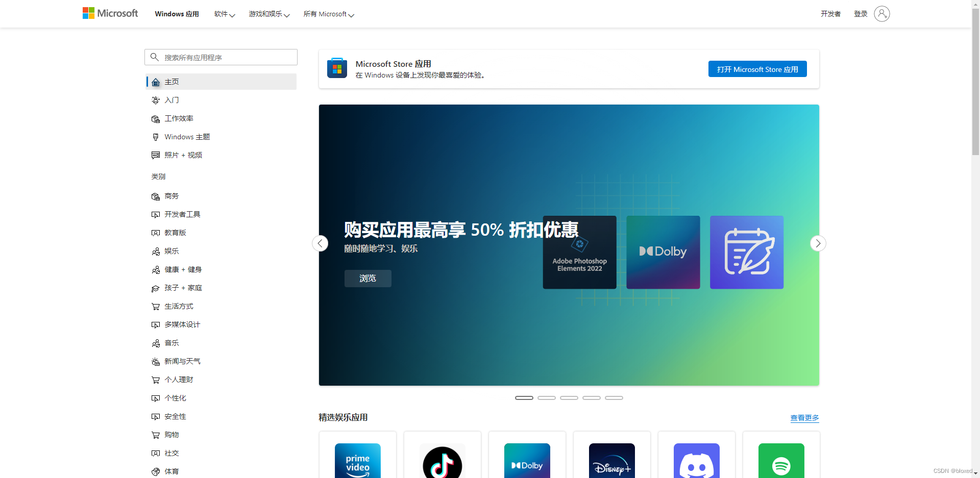Screen dimensions: 980x478
Task: Switch to the Windows 应用 section
Action: click(x=177, y=14)
